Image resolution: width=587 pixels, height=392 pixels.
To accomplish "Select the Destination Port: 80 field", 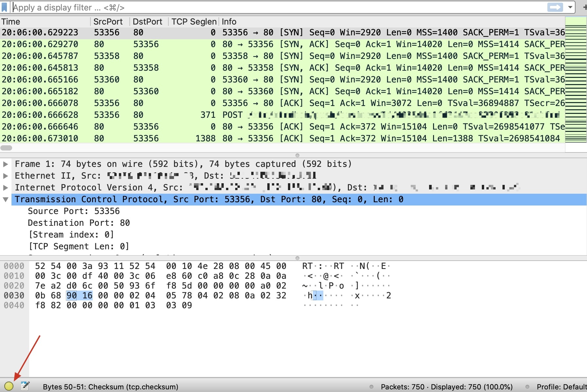I will [x=79, y=223].
